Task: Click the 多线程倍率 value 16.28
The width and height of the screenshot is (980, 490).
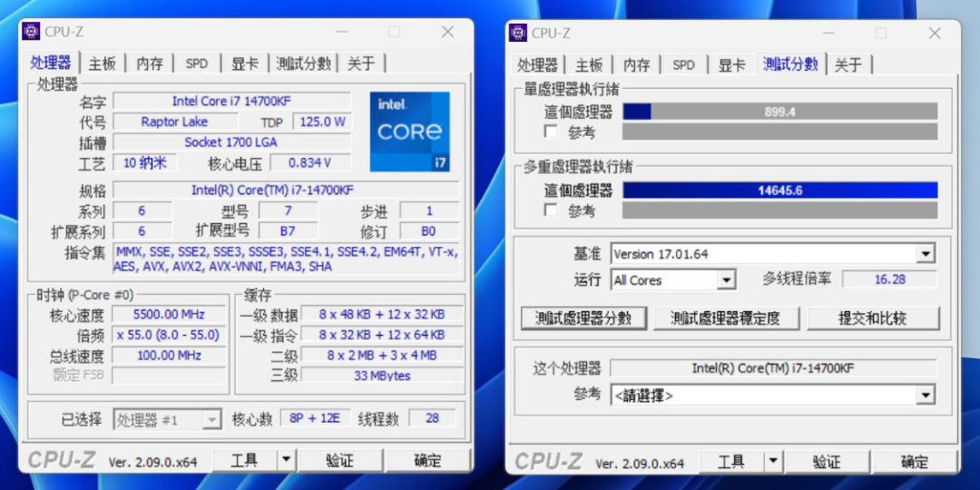Action: click(x=890, y=279)
